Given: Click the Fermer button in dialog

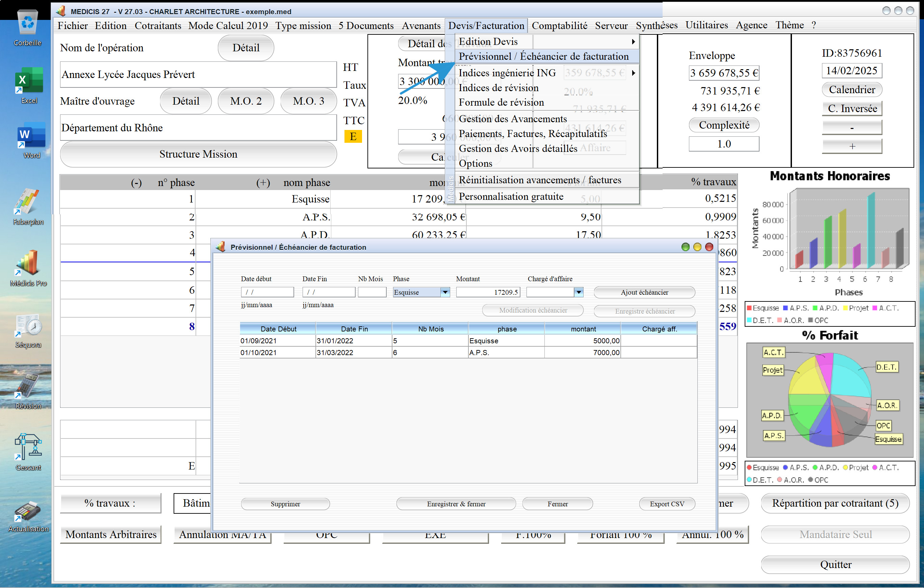Looking at the screenshot, I should point(558,504).
